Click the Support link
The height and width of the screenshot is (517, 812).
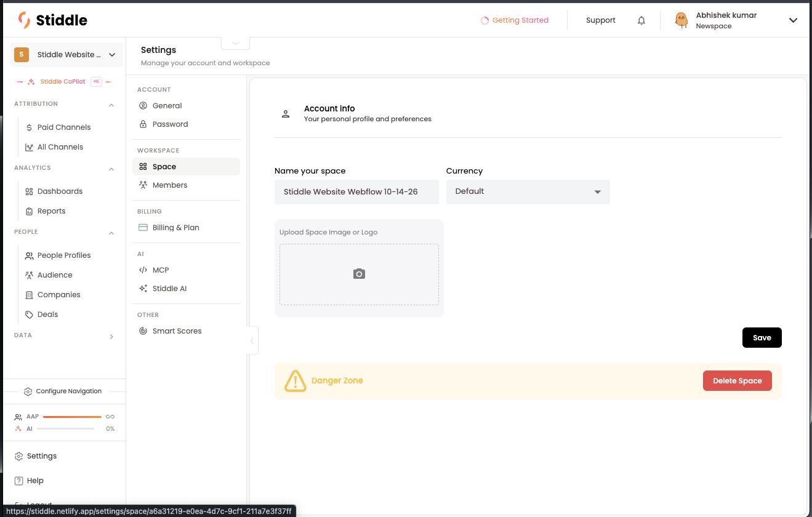pyautogui.click(x=601, y=20)
